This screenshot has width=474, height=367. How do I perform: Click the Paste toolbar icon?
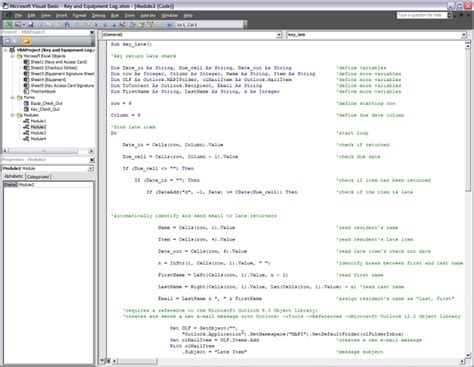[58, 25]
